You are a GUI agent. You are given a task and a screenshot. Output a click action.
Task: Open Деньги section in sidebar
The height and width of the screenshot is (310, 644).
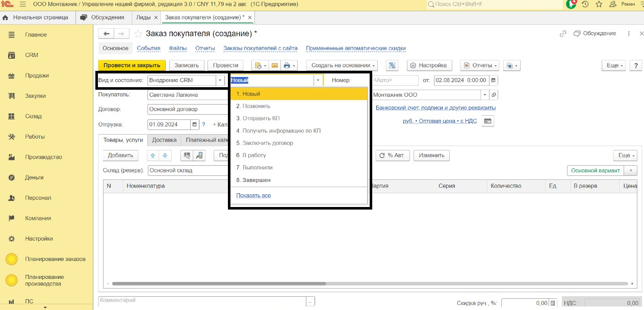34,177
